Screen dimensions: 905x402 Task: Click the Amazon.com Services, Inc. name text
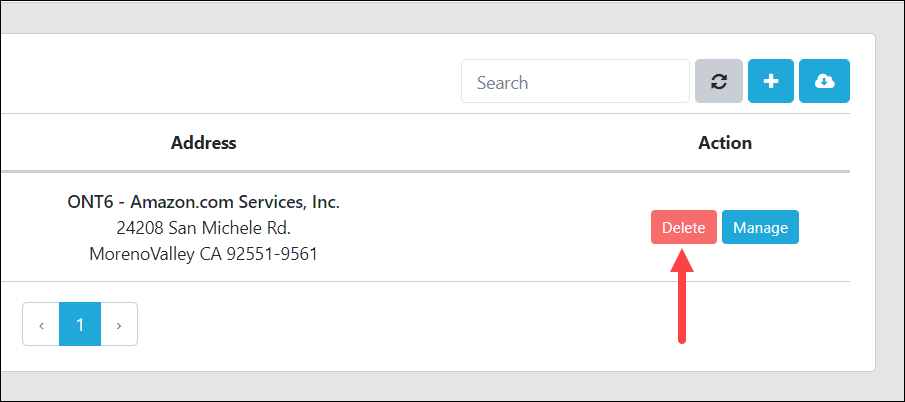click(235, 202)
